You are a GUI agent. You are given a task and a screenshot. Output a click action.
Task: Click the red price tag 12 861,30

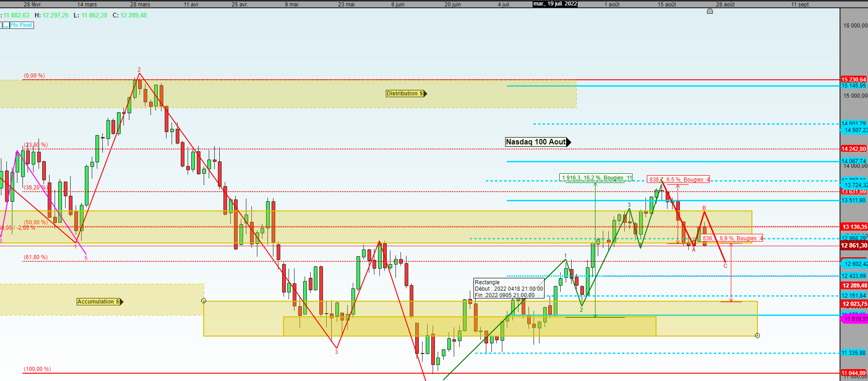[854, 246]
